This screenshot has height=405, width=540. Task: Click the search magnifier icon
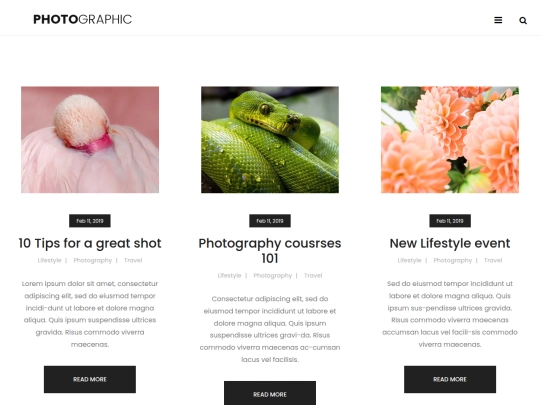click(x=523, y=21)
